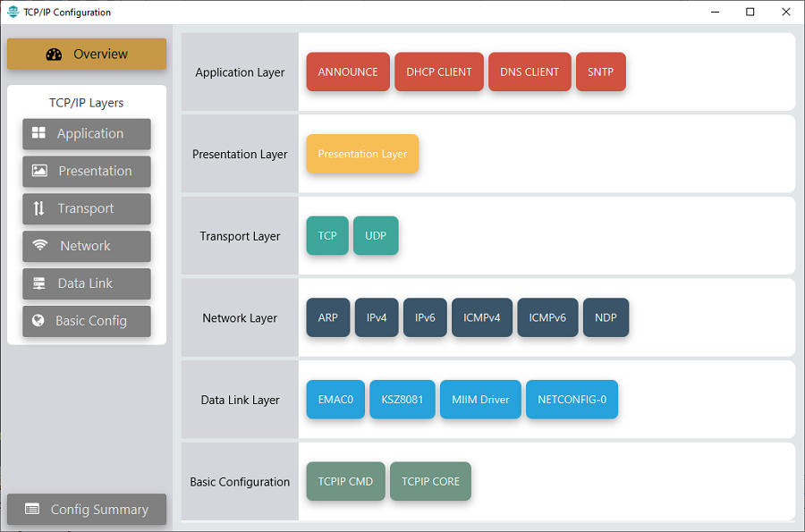
Task: Click the SNTP module button
Action: pyautogui.click(x=601, y=72)
